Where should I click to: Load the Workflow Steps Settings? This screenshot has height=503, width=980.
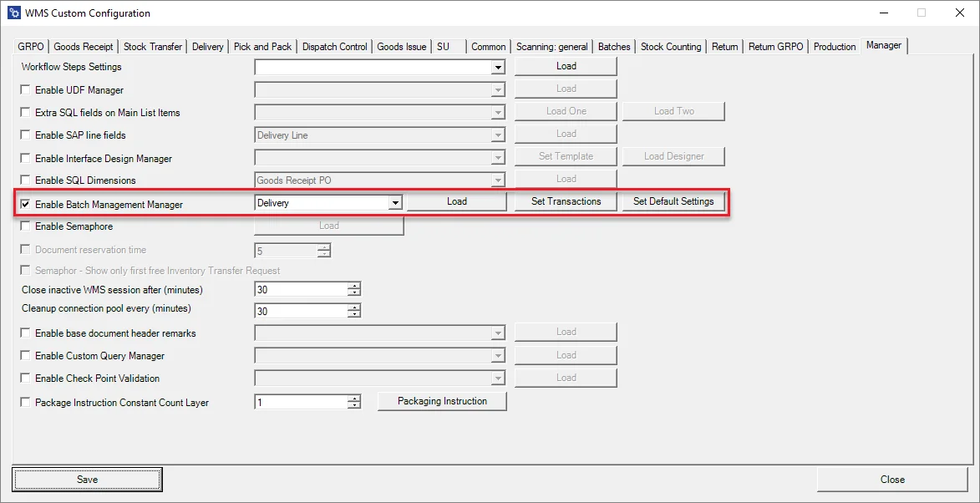566,66
